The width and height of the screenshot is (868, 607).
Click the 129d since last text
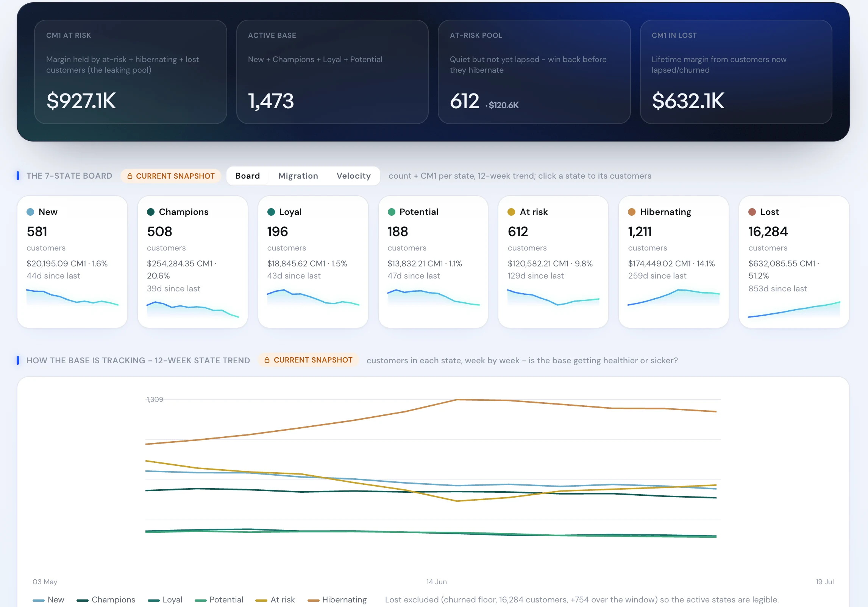(535, 276)
